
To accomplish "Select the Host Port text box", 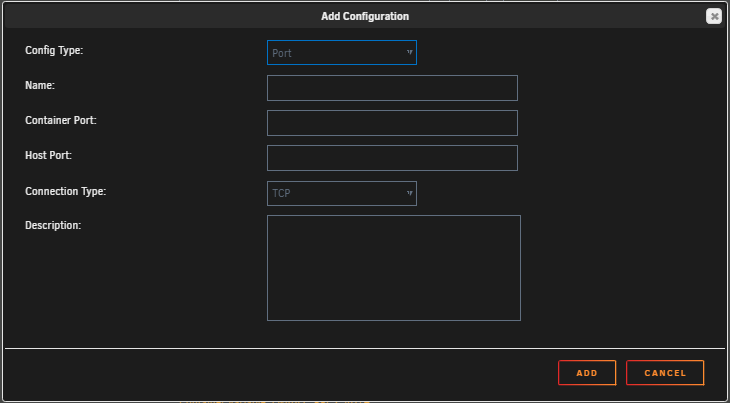I will pos(392,158).
